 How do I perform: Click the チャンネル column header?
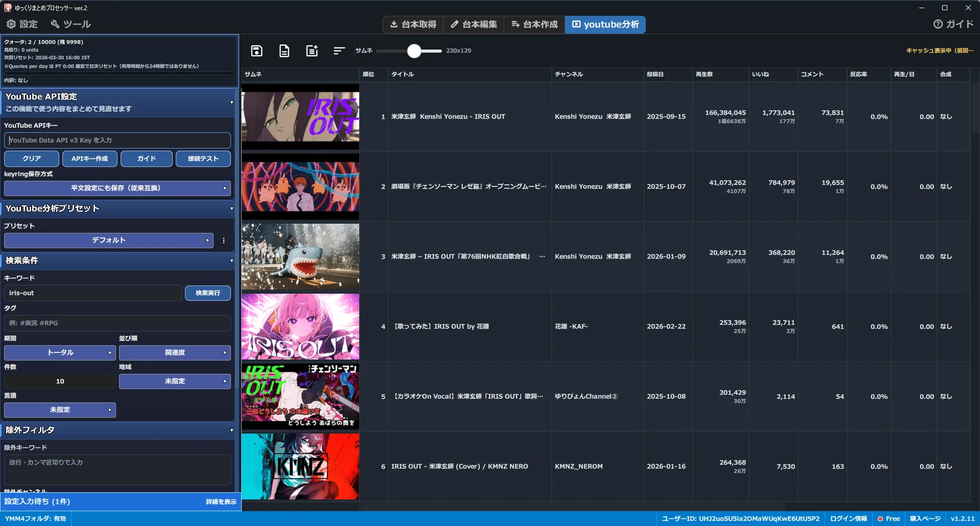[x=598, y=75]
